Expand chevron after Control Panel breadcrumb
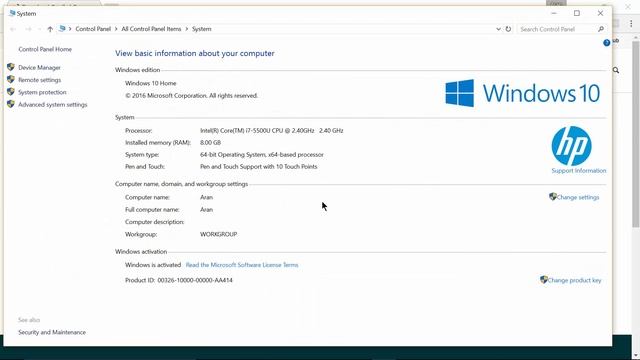This screenshot has width=640, height=360. point(116,29)
